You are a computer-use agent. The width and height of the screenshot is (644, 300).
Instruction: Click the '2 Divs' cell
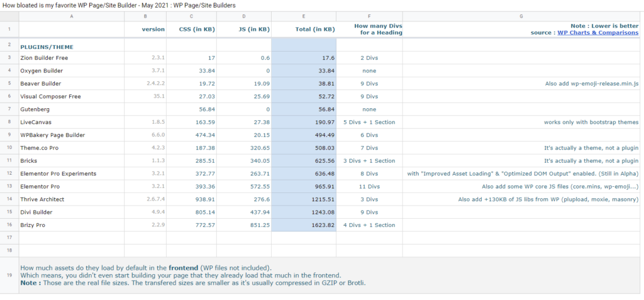369,58
